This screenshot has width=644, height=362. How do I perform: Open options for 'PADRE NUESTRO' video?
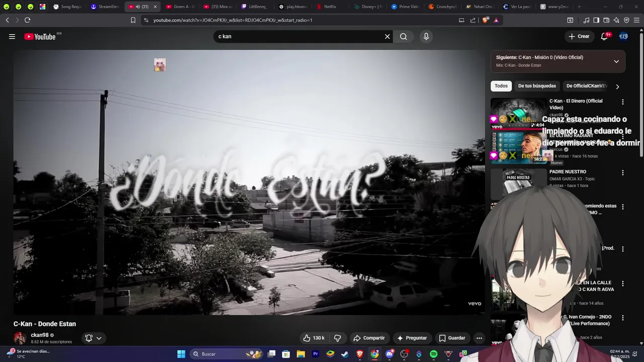coord(622,172)
